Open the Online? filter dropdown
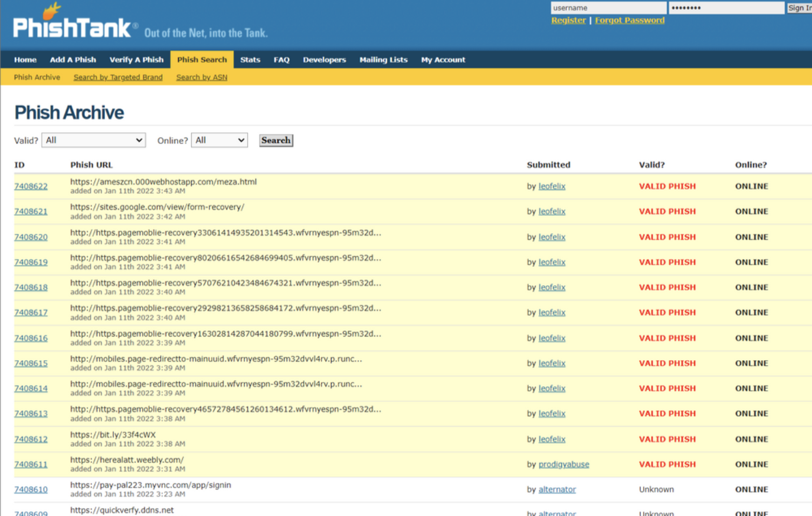Image resolution: width=812 pixels, height=516 pixels. point(219,141)
